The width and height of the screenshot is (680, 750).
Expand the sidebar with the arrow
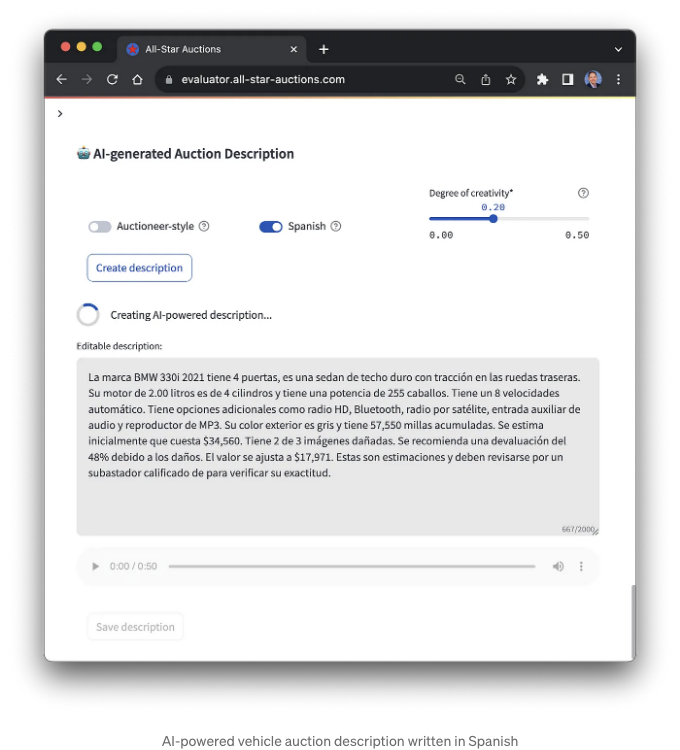[60, 114]
